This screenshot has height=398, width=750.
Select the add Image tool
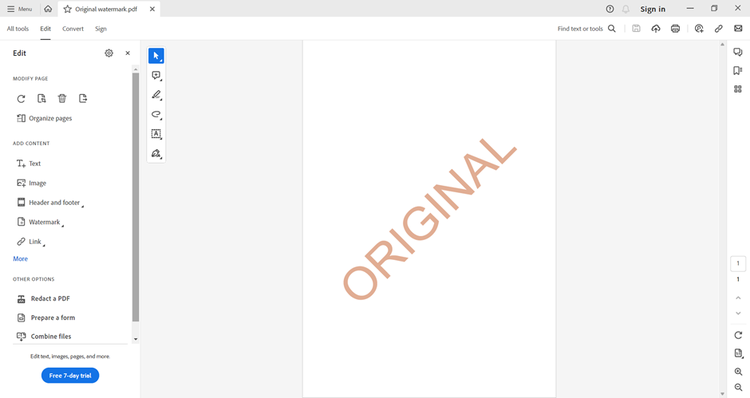tap(32, 183)
